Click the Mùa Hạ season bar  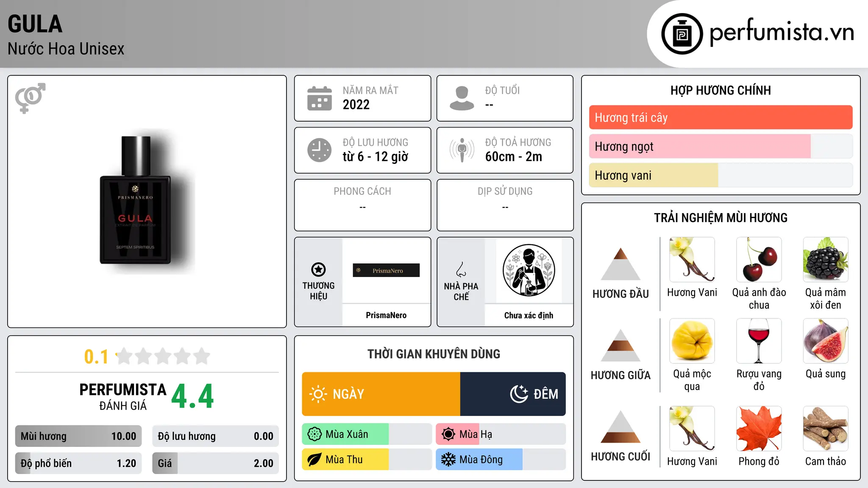coord(501,434)
